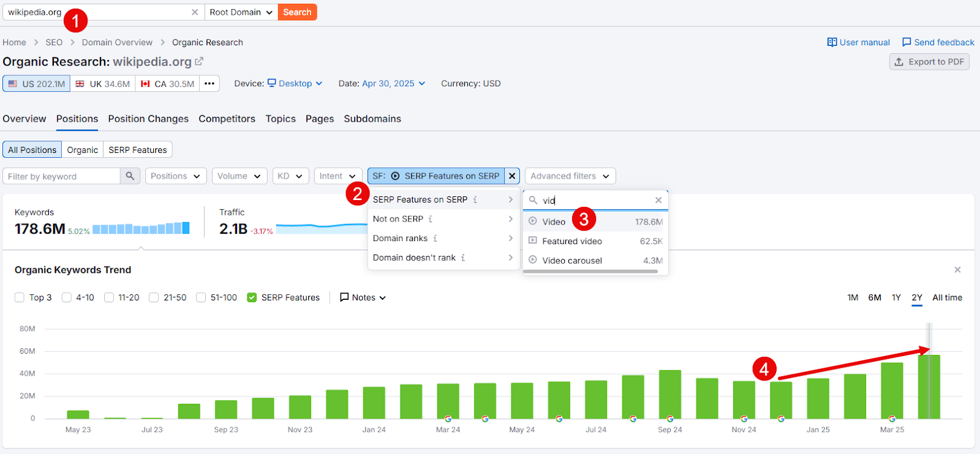Click the Export to PDF button
This screenshot has width=980, height=454.
click(929, 62)
